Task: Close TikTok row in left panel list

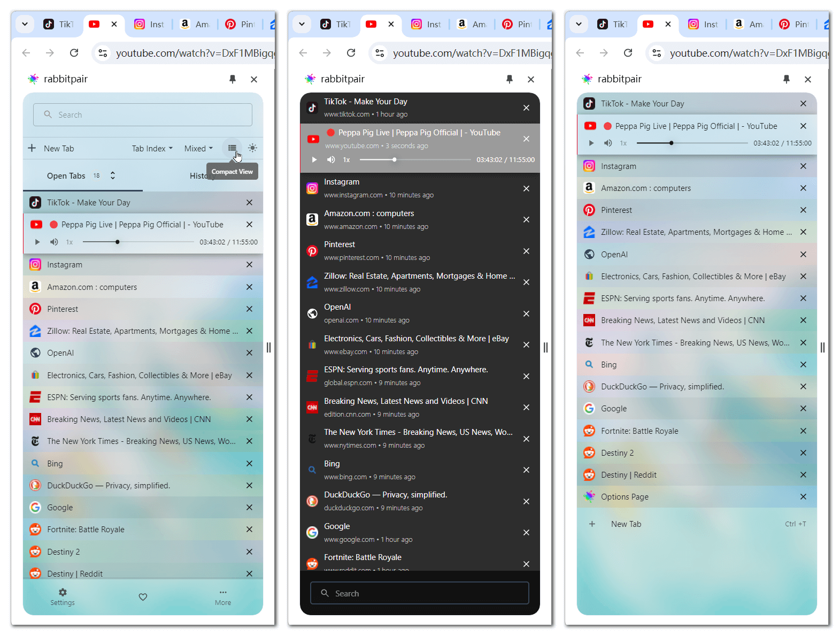Action: pos(249,202)
